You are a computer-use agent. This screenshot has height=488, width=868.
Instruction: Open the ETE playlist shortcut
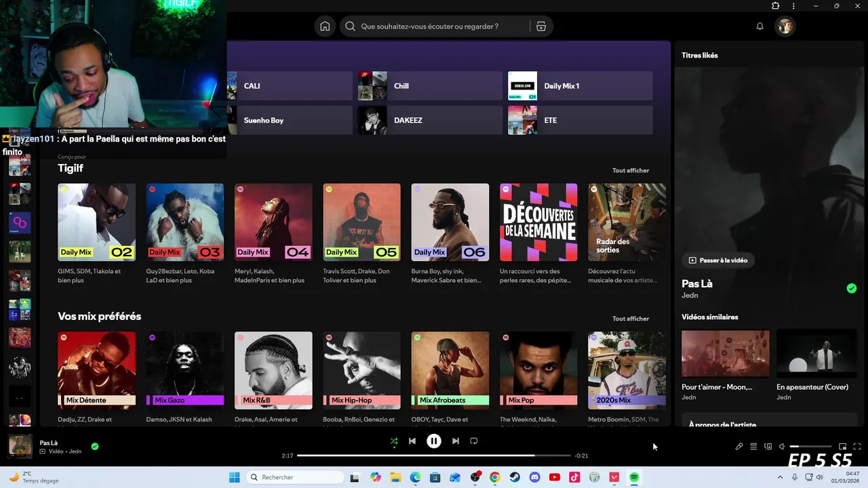[x=580, y=120]
